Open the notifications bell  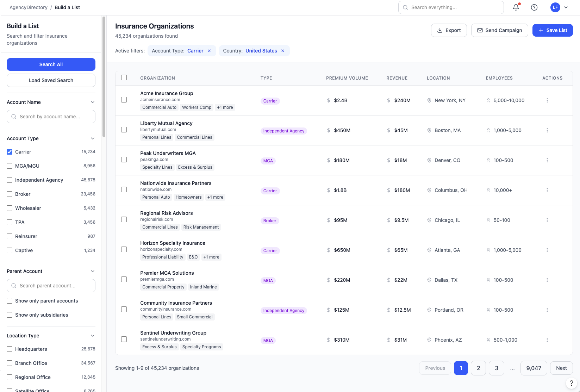pos(516,7)
